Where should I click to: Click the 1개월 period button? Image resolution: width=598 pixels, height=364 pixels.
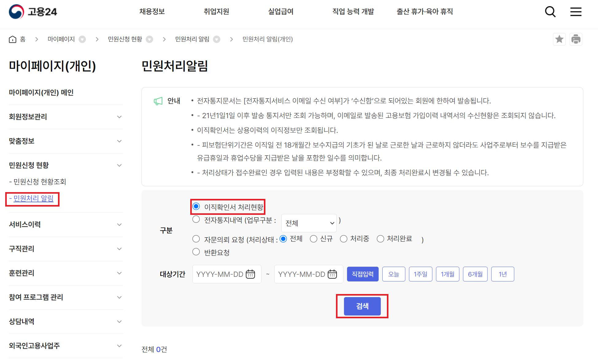[447, 274]
